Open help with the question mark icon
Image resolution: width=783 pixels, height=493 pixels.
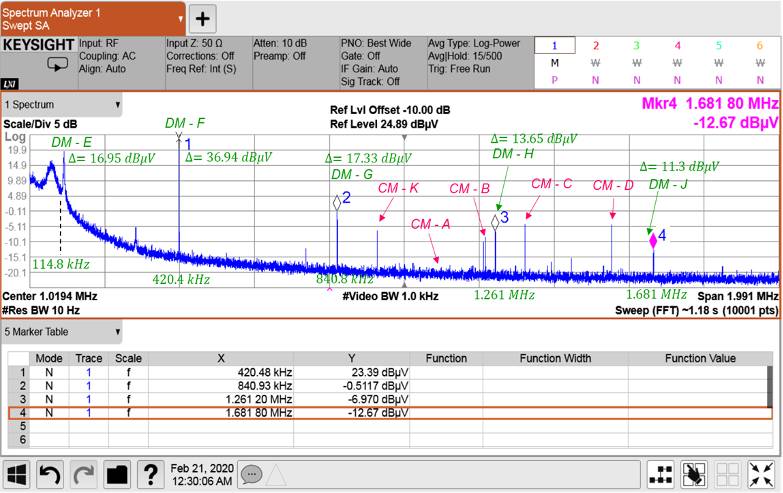tap(150, 473)
